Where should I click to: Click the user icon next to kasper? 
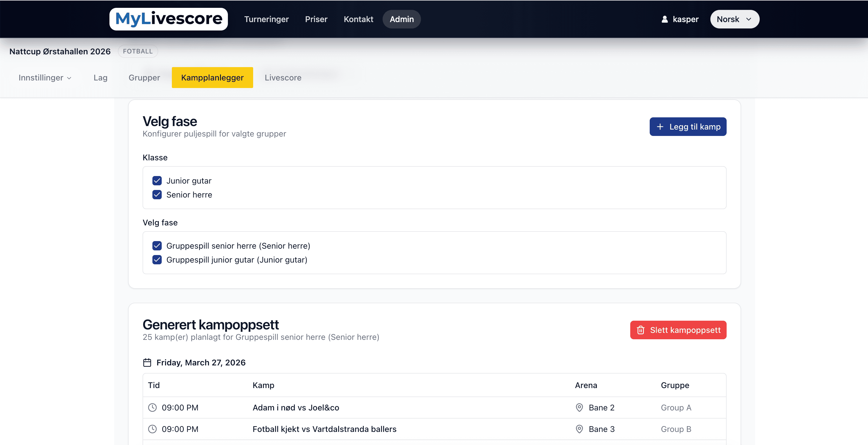coord(664,19)
